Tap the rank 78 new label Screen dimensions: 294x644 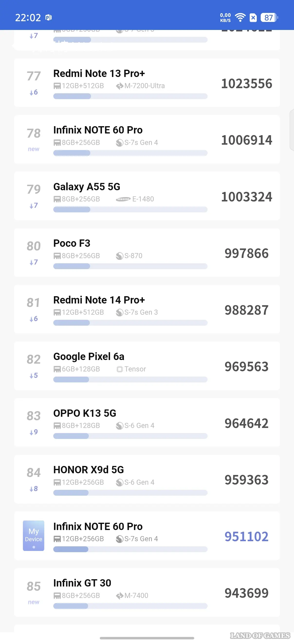pos(34,149)
